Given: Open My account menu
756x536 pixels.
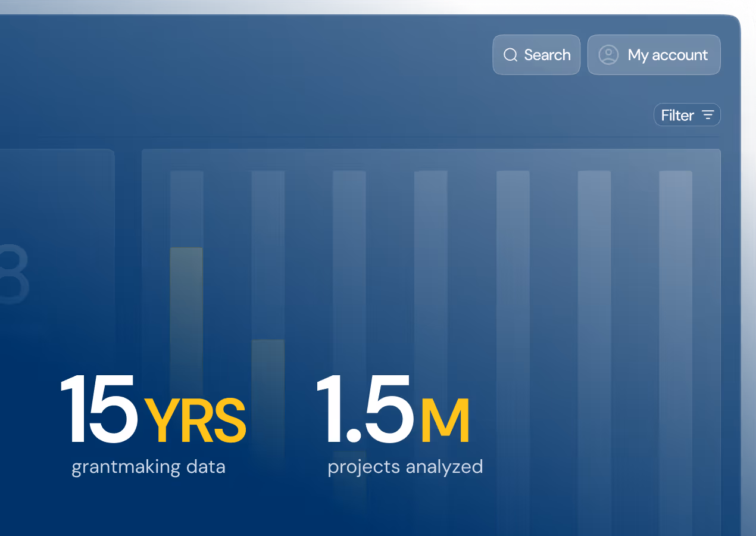Looking at the screenshot, I should (654, 55).
